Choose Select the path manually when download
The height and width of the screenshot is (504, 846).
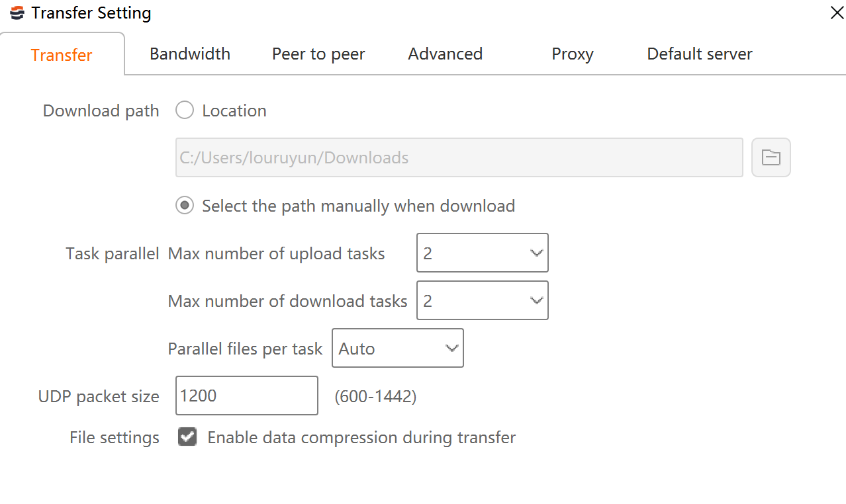click(x=185, y=206)
